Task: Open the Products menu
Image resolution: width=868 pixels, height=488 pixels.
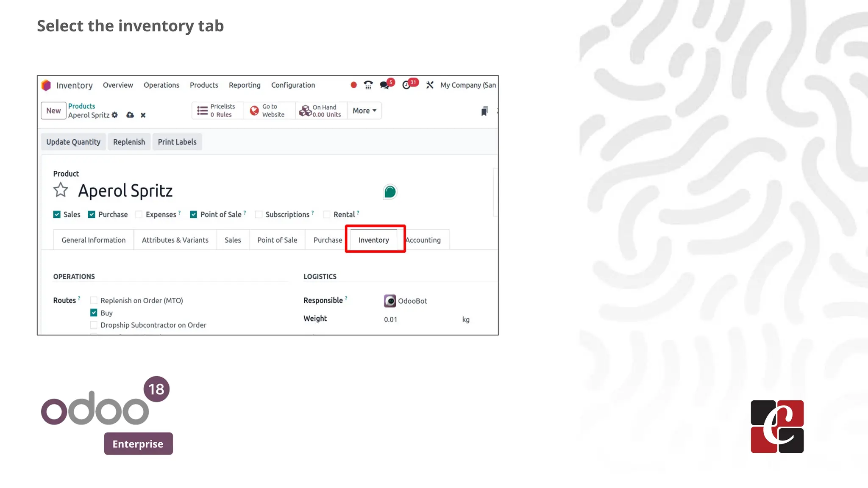Action: (204, 85)
